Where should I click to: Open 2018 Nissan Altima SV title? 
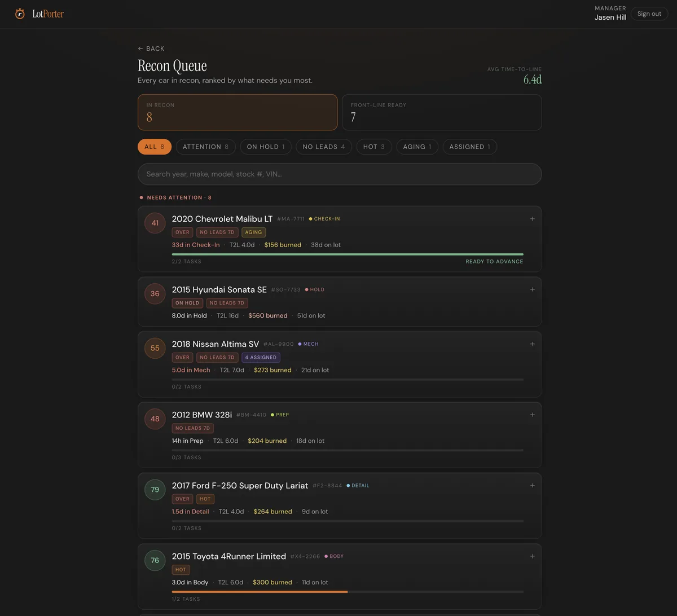[216, 344]
